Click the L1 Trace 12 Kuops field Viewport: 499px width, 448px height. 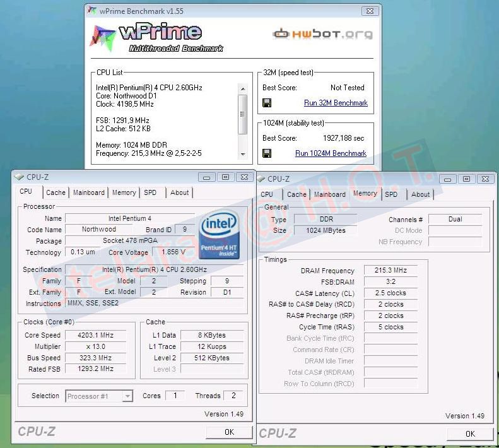212,346
